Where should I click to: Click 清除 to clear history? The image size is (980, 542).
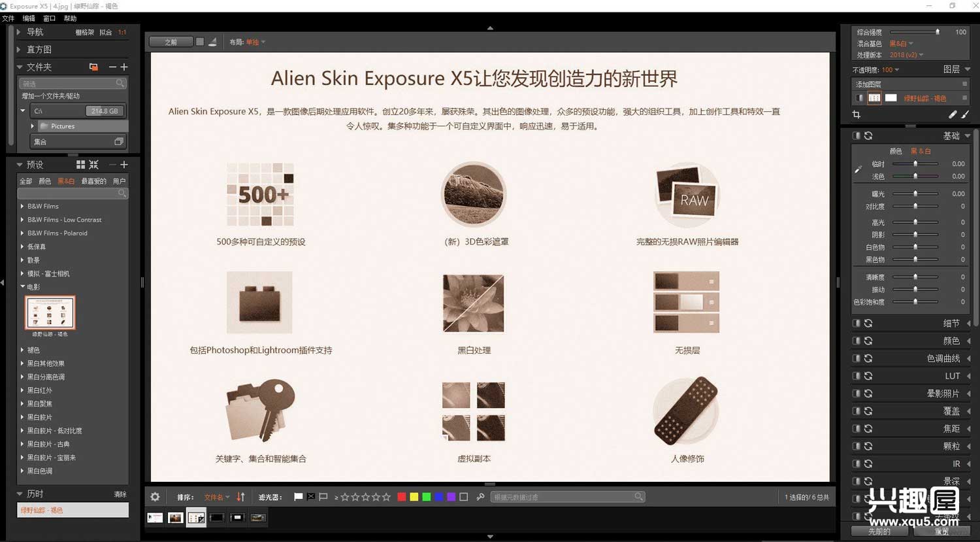coord(120,494)
